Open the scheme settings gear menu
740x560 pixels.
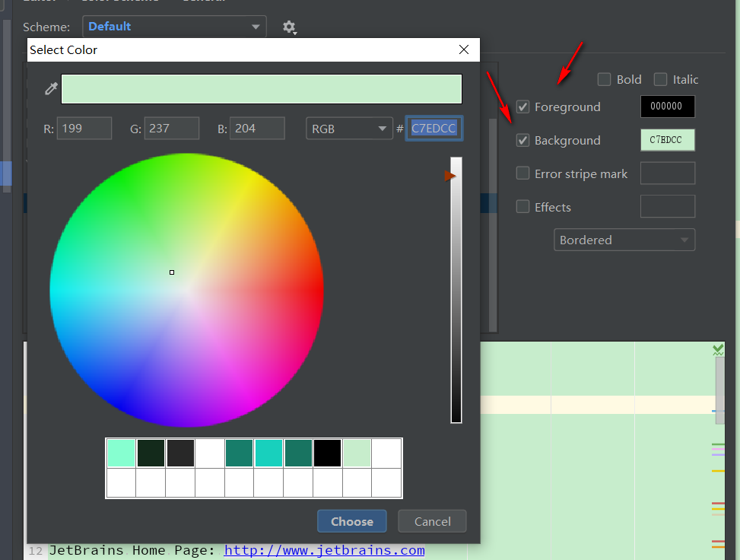click(289, 27)
